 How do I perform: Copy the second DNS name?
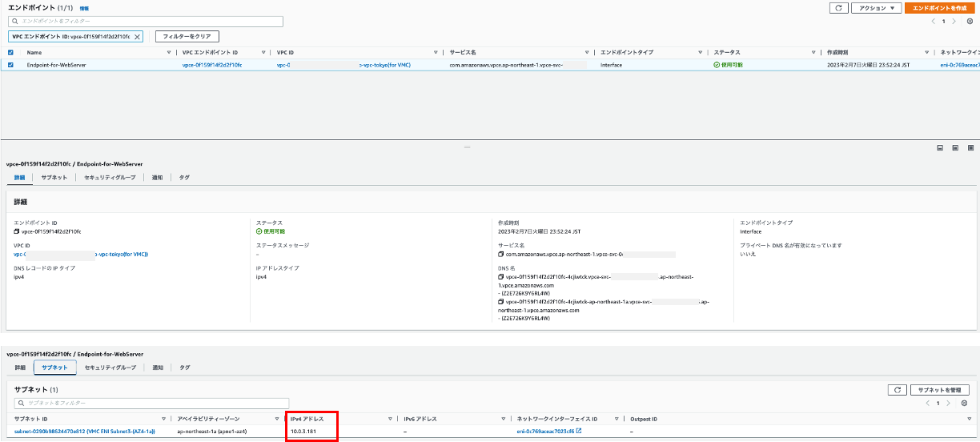(x=500, y=303)
